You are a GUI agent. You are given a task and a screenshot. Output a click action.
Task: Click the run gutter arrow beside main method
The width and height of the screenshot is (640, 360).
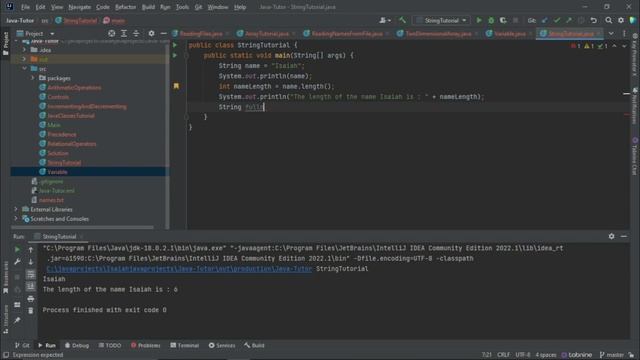coord(175,55)
